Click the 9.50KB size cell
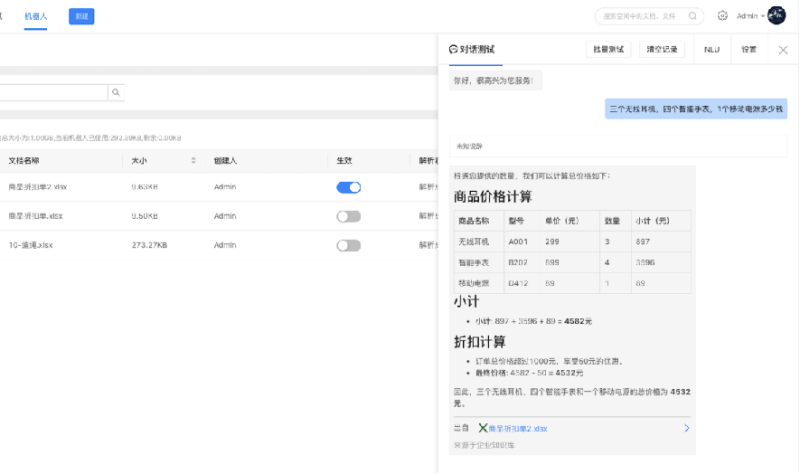 click(144, 216)
